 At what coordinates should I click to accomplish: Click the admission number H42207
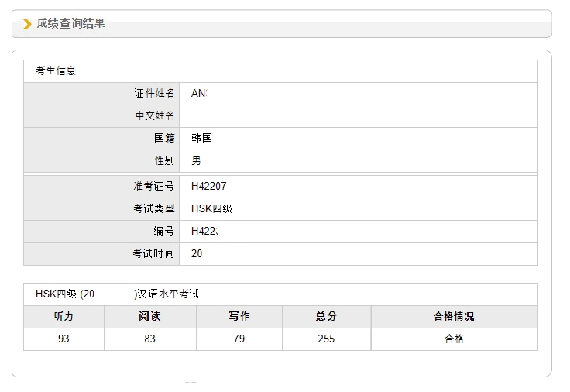208,186
